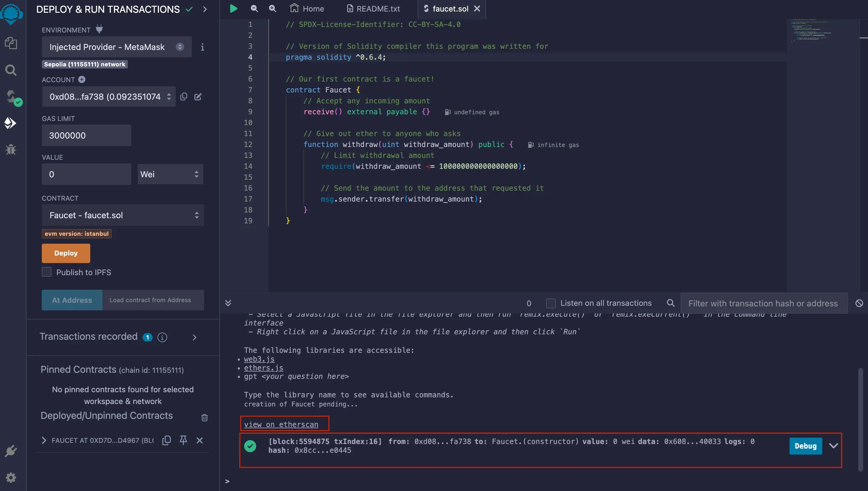
Task: Open the Debugger bug sidebar icon
Action: click(x=11, y=149)
